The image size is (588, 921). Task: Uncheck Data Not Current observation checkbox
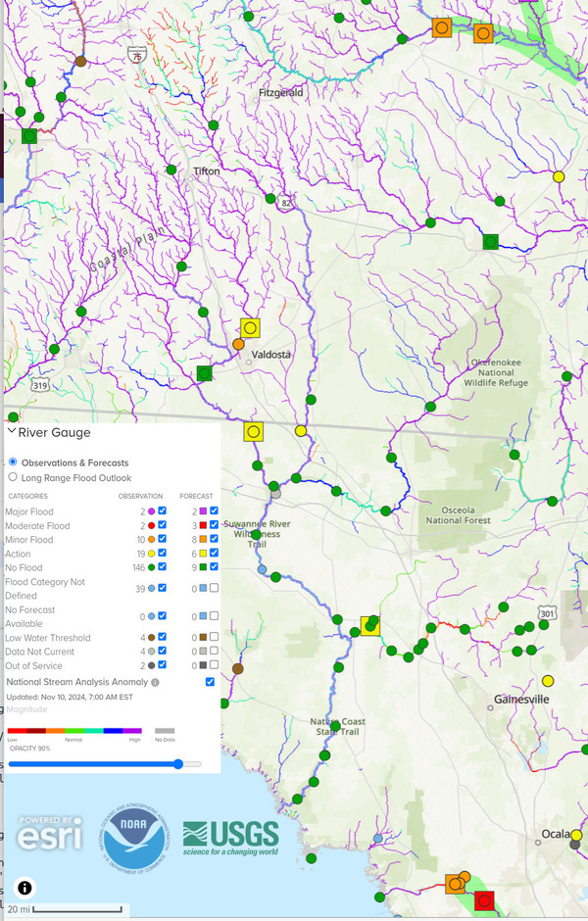point(162,651)
